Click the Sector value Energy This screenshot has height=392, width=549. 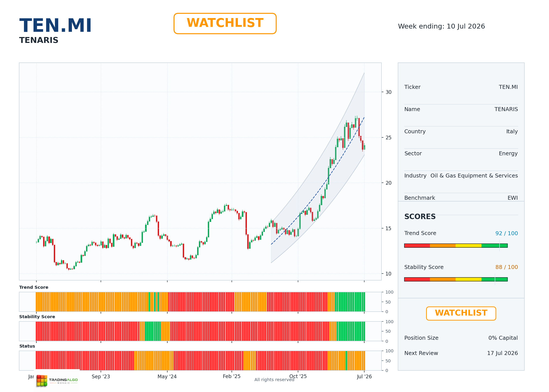coord(508,154)
